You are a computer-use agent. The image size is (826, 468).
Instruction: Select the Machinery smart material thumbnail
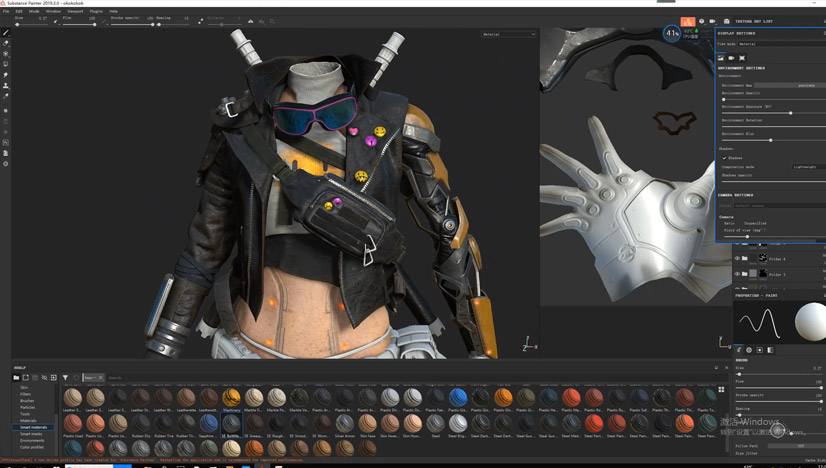(x=231, y=397)
